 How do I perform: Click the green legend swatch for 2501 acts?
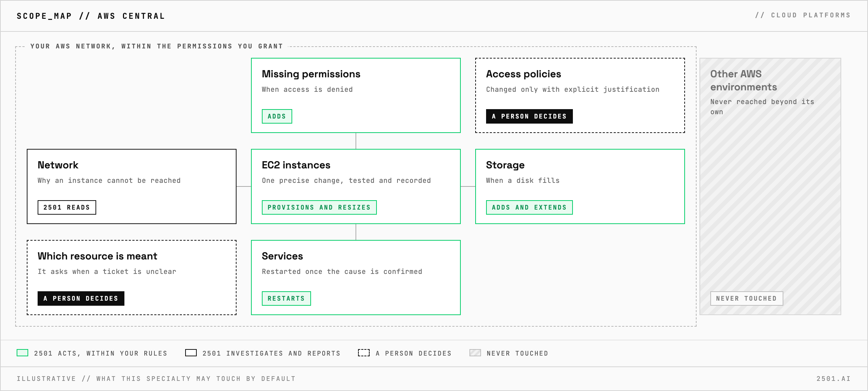22,353
